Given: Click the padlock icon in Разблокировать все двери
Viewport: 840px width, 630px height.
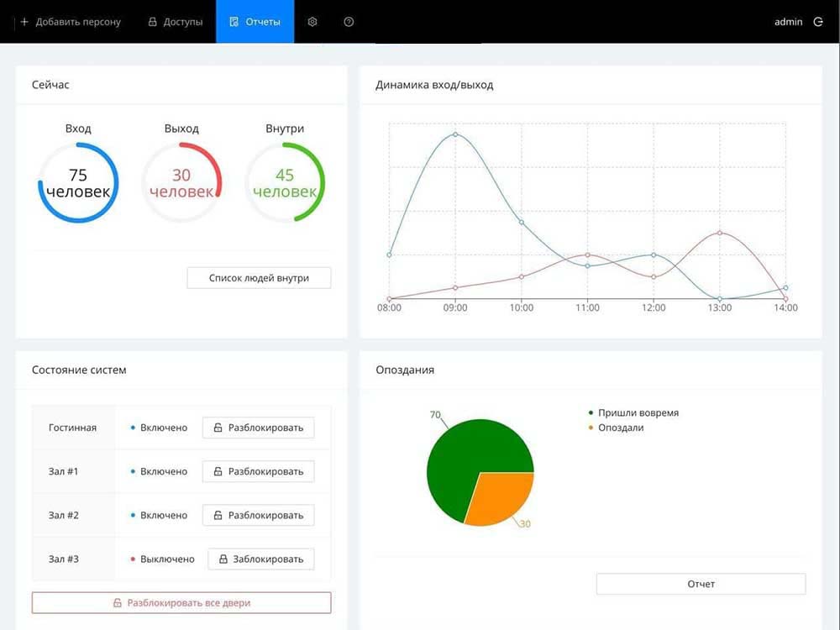Looking at the screenshot, I should [x=118, y=602].
